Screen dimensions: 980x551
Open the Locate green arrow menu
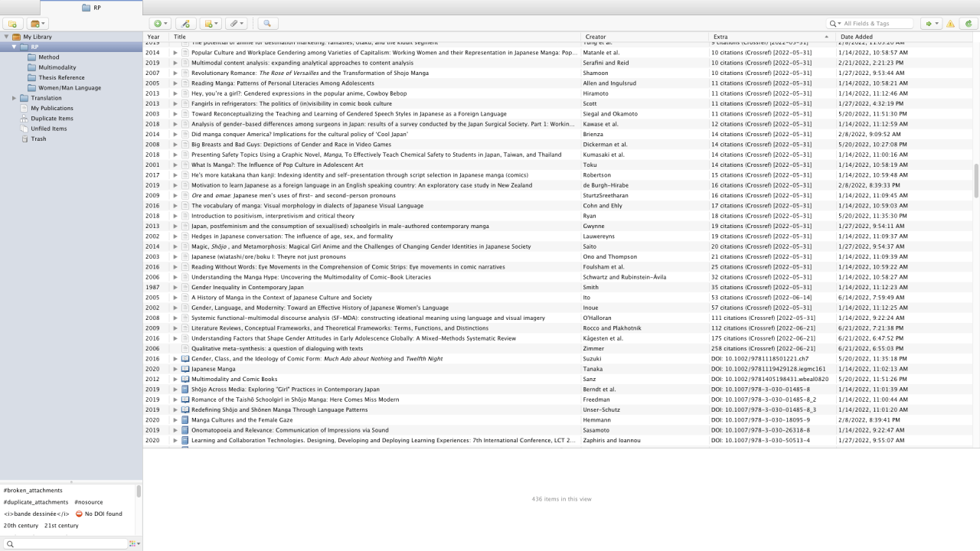931,24
